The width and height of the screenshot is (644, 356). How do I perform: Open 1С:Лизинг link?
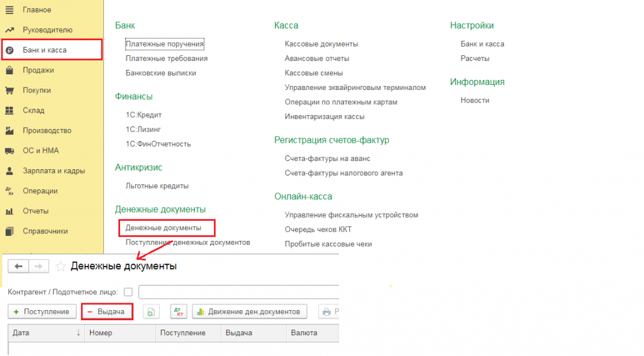143,130
